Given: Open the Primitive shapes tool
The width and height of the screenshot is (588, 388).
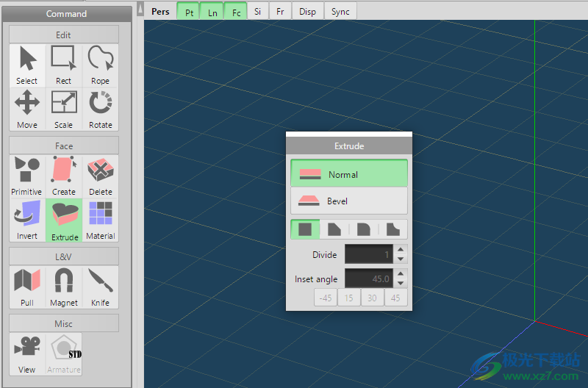Looking at the screenshot, I should pos(27,176).
